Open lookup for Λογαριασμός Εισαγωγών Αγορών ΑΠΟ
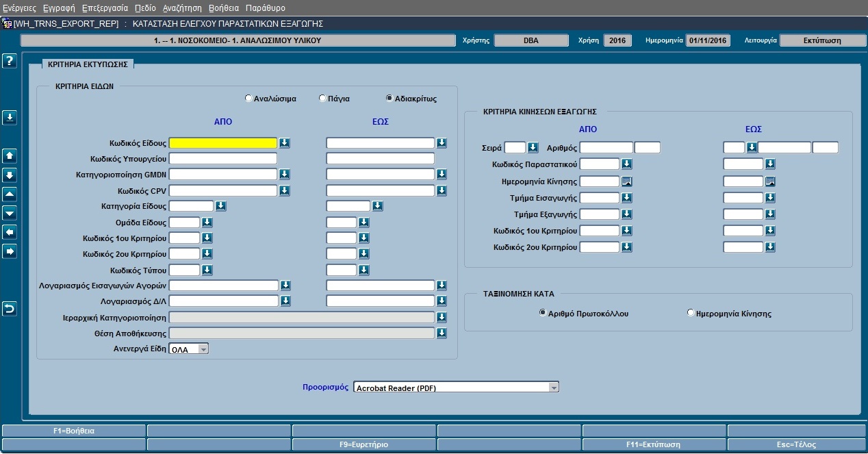The image size is (868, 454). (285, 286)
